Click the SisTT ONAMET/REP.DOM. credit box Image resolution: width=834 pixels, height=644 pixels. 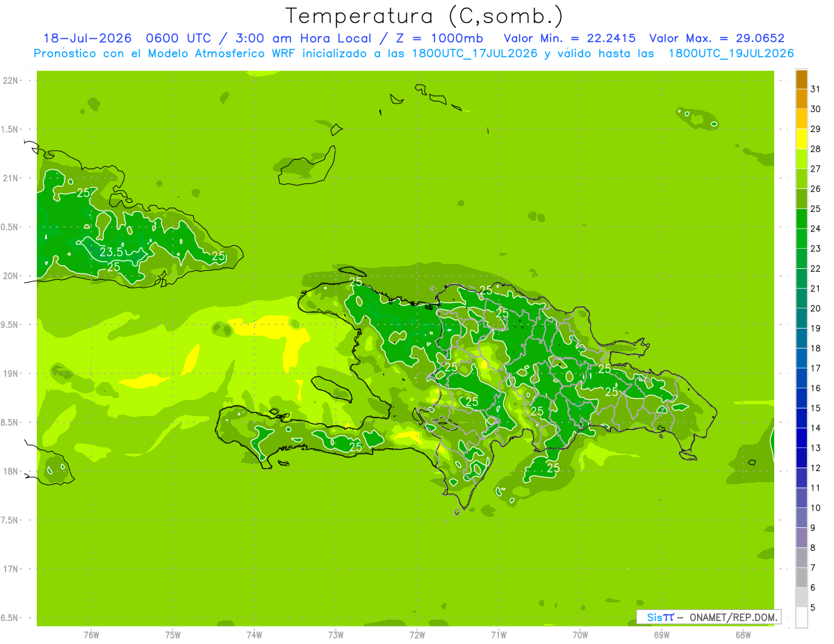(709, 617)
